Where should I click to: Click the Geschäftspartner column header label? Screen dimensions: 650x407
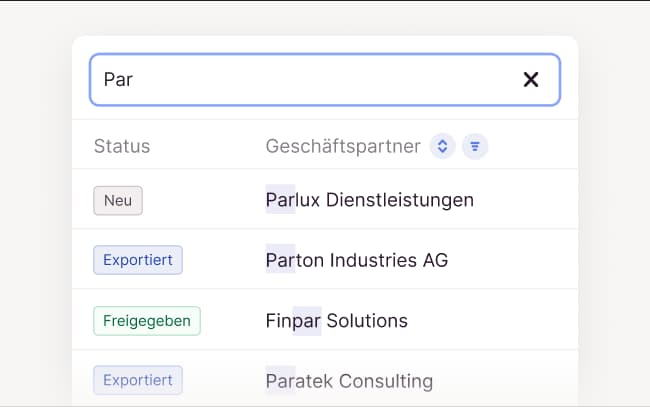(343, 147)
